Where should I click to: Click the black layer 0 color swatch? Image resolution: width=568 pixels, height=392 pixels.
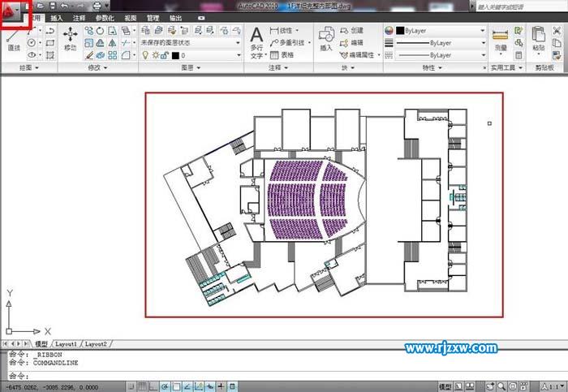175,55
